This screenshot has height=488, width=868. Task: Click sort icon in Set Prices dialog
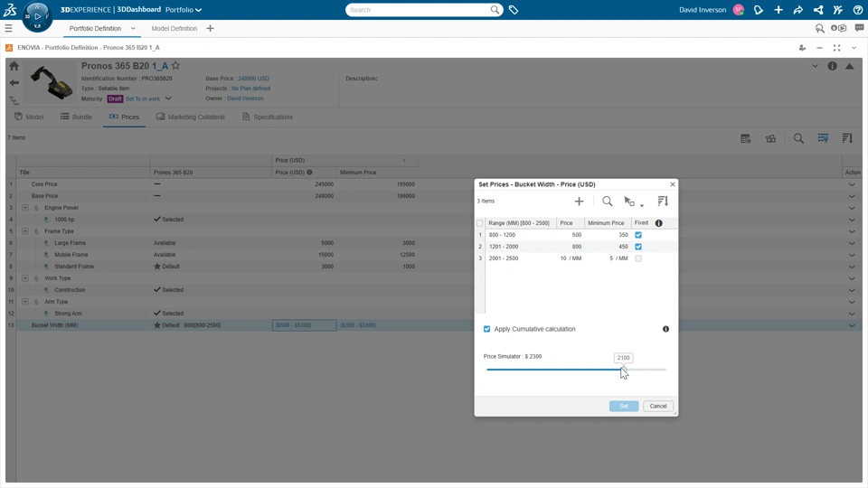[663, 202]
